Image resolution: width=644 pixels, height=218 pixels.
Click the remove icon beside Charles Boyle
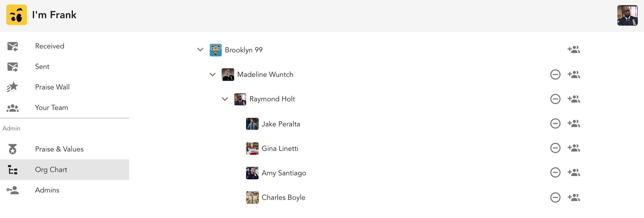[555, 197]
